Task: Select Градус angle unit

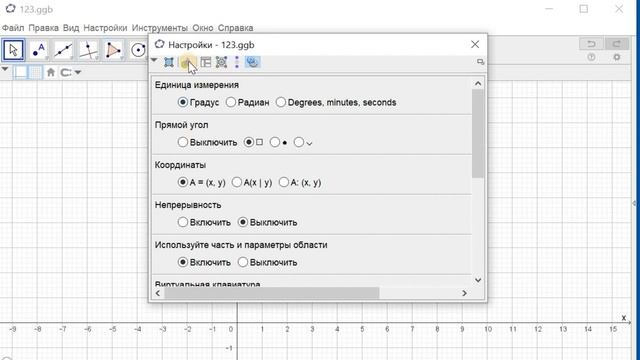Action: 199,102
